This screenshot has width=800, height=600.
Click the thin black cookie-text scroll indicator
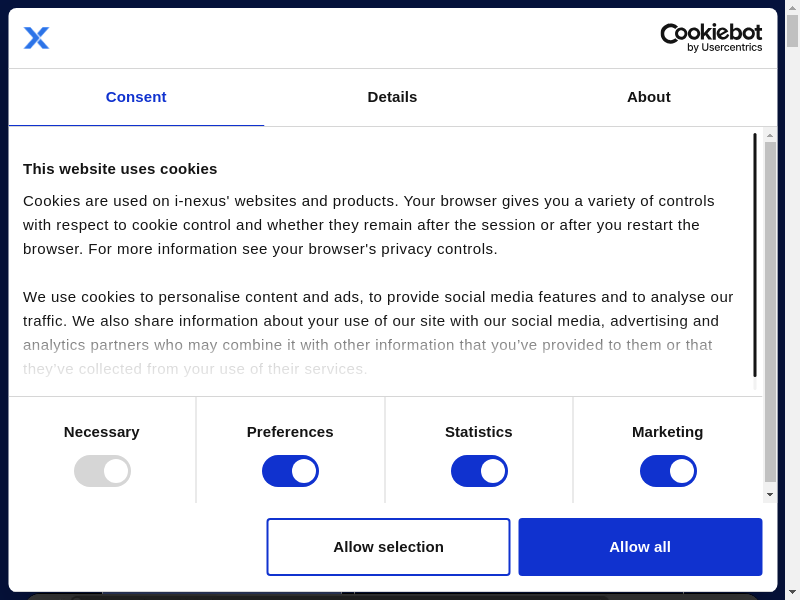(x=755, y=255)
